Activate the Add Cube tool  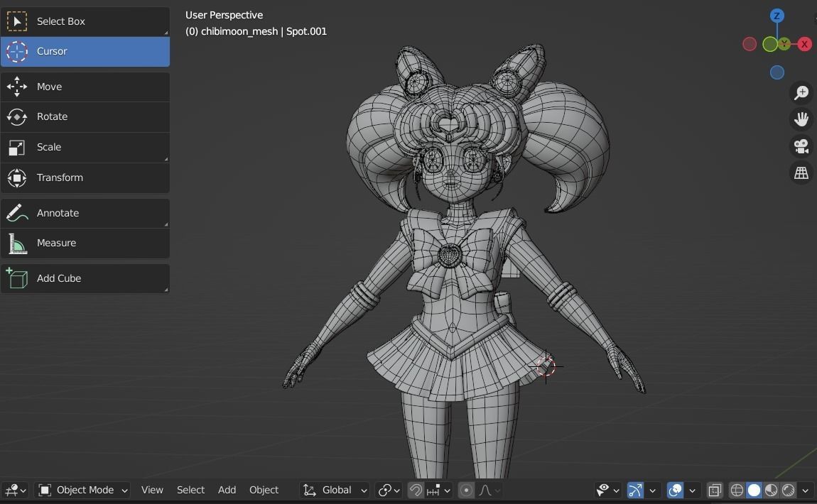tap(85, 278)
